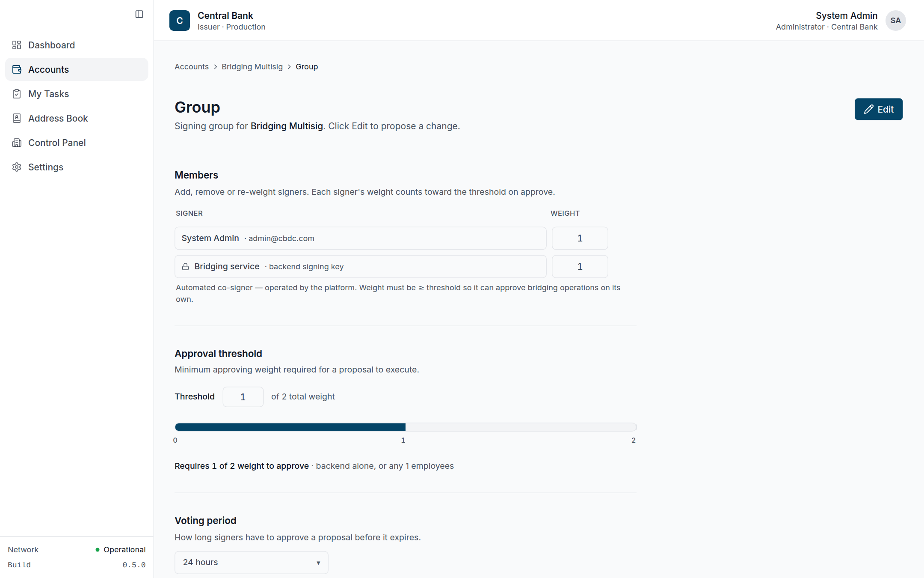924x578 pixels.
Task: Click the Central Bank 'C' logo
Action: click(180, 21)
